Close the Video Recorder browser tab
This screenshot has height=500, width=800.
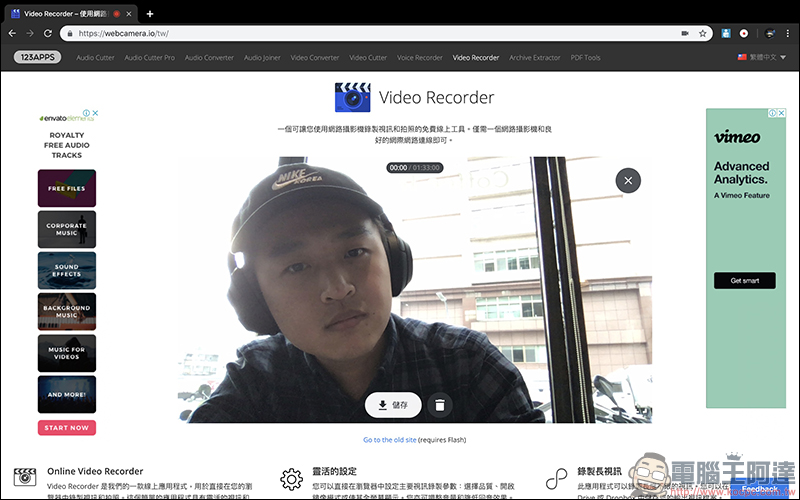pos(129,14)
